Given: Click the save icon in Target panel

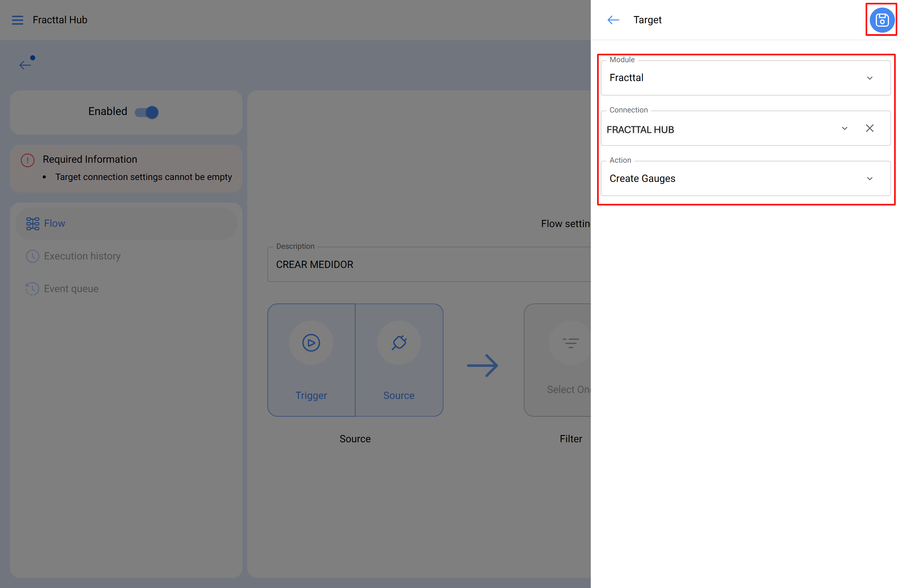Looking at the screenshot, I should tap(881, 20).
